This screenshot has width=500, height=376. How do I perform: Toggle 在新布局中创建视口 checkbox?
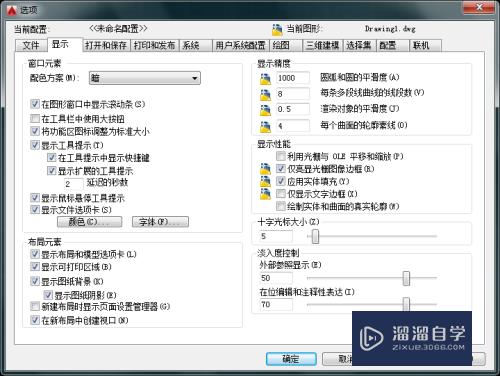[x=35, y=320]
